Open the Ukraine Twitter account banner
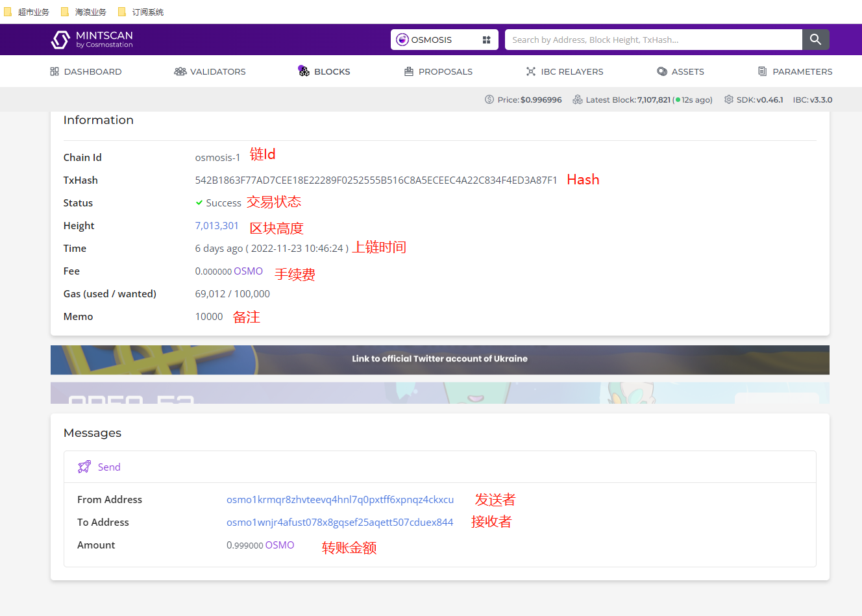 pyautogui.click(x=440, y=360)
